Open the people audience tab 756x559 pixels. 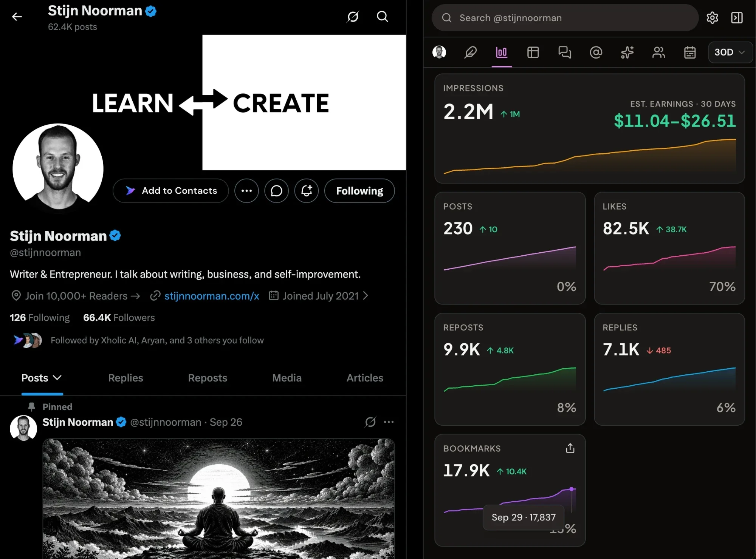point(658,52)
